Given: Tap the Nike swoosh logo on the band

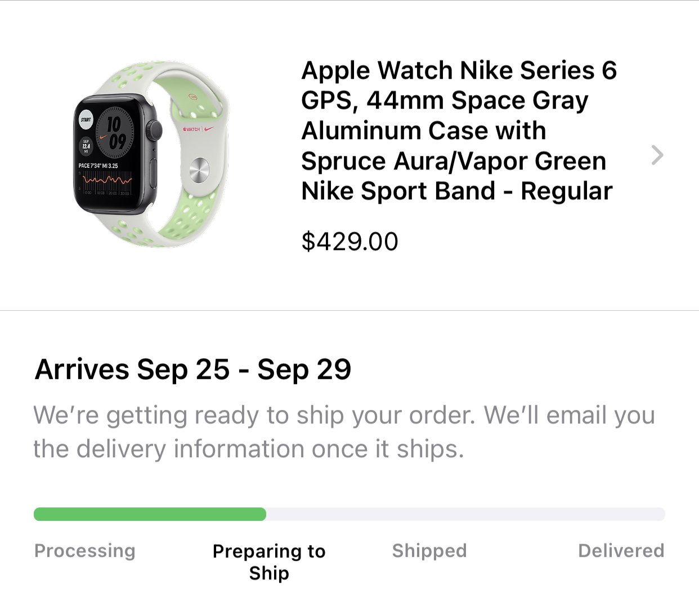Looking at the screenshot, I should click(209, 128).
